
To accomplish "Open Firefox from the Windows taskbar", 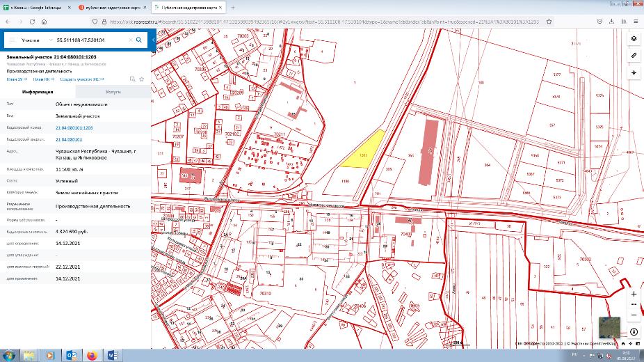I will (x=92, y=355).
